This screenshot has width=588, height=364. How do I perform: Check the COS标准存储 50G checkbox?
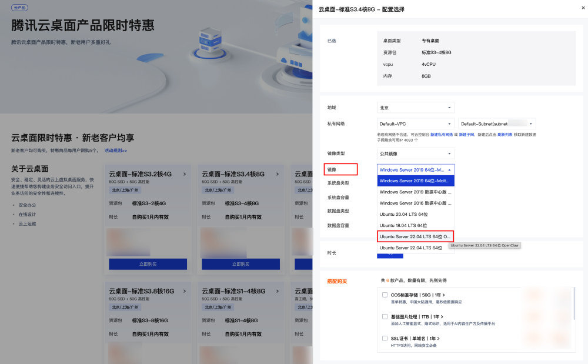coord(384,295)
